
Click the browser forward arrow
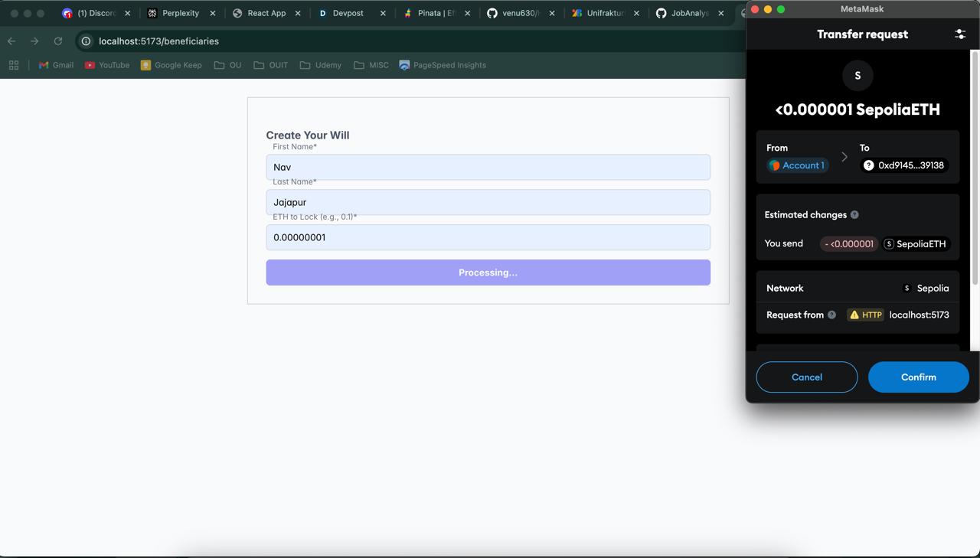click(34, 41)
